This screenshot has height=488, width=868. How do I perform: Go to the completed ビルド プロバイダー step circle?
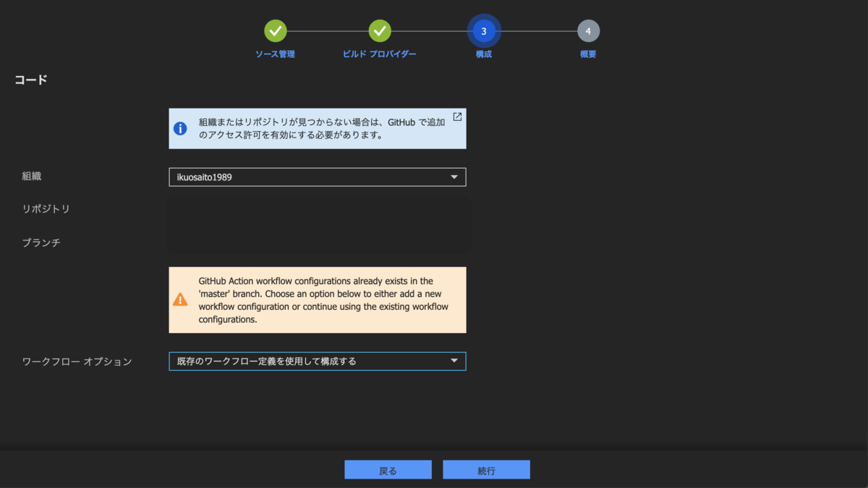click(x=380, y=30)
